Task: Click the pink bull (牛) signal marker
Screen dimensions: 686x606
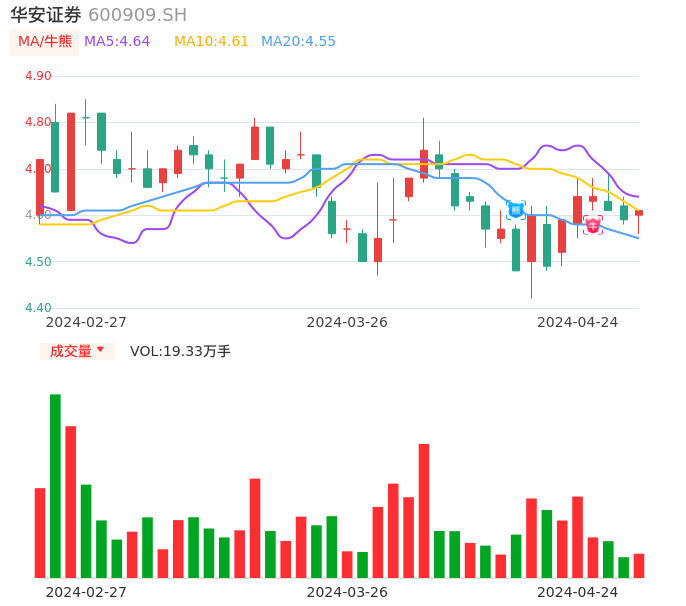Action: (593, 226)
